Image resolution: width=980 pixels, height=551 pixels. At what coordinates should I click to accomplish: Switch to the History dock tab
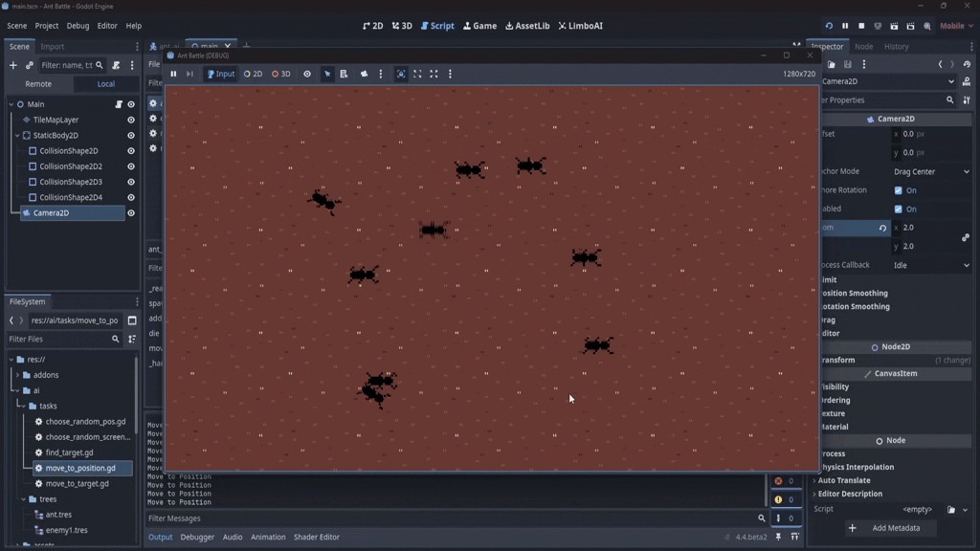(x=896, y=46)
